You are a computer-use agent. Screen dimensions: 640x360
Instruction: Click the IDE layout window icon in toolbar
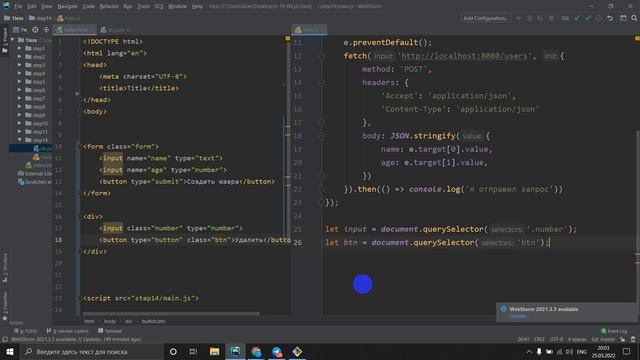623,18
